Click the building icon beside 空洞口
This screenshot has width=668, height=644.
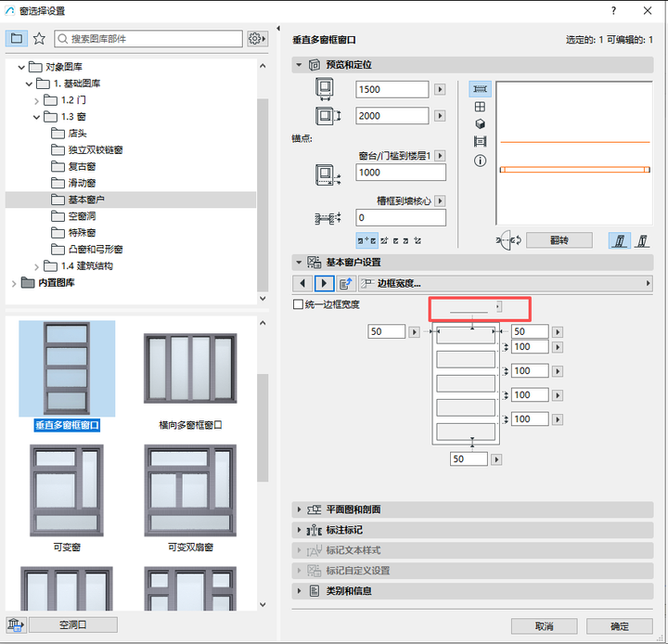pyautogui.click(x=16, y=625)
